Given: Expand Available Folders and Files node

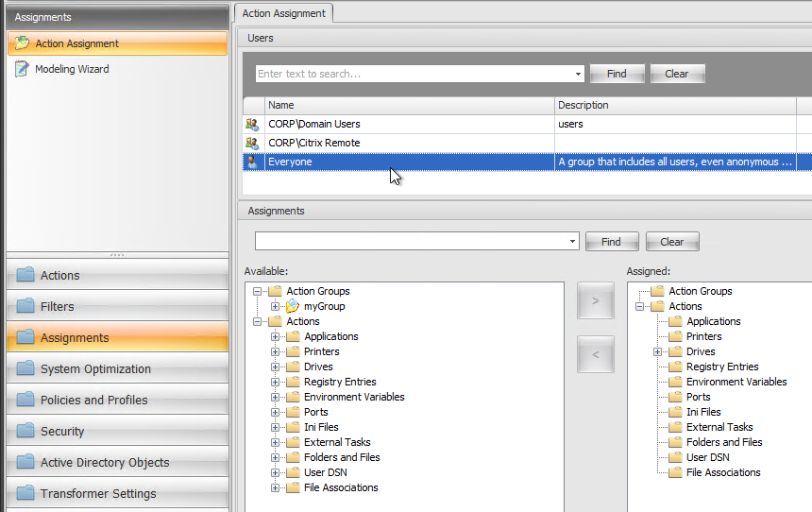Looking at the screenshot, I should click(275, 457).
